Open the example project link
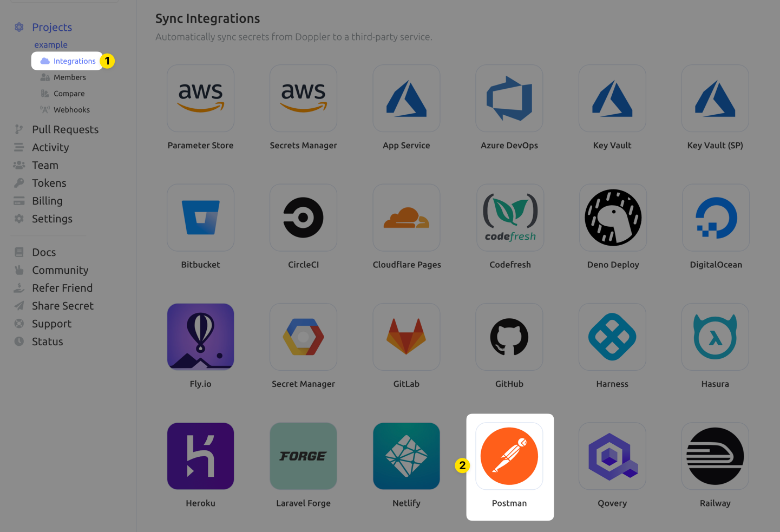The height and width of the screenshot is (532, 780). click(51, 45)
